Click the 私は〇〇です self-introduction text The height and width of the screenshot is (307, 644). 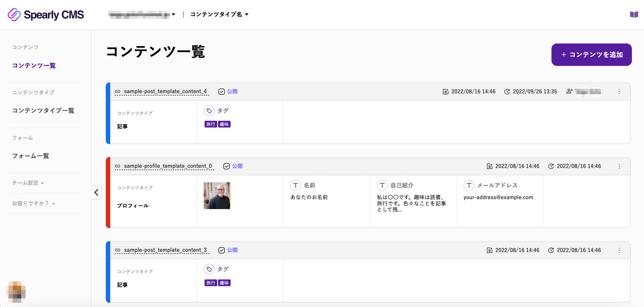411,203
